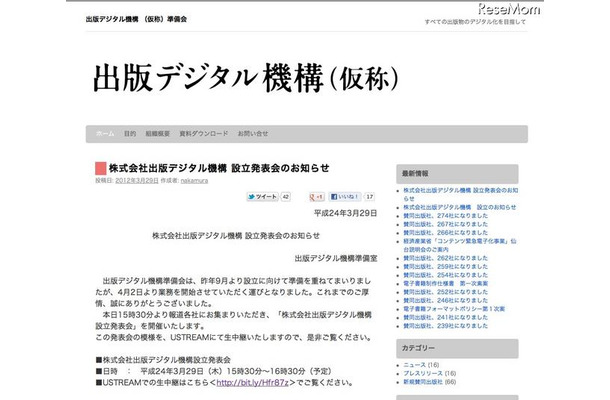This screenshot has width=610, height=400.
Task: Open sidebar link 賛同出版社、267社になりました
Action: tap(445, 224)
